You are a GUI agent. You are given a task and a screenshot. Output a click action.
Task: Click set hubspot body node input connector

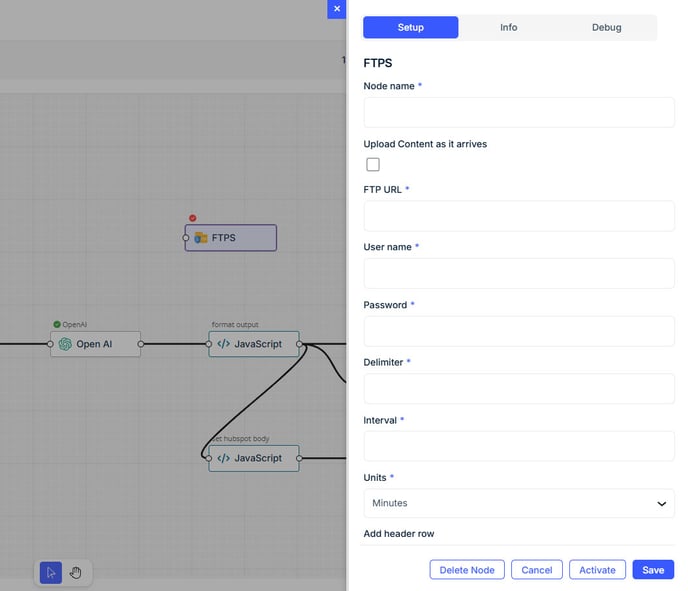tap(209, 458)
